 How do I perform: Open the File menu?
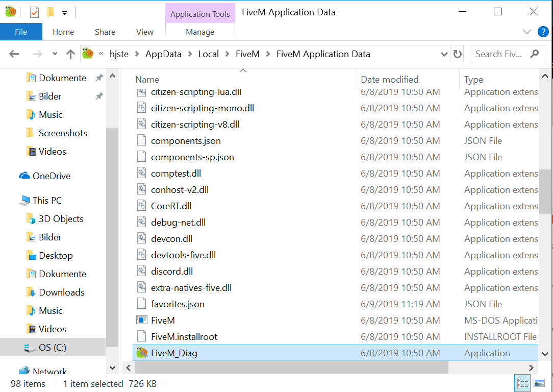[x=21, y=32]
